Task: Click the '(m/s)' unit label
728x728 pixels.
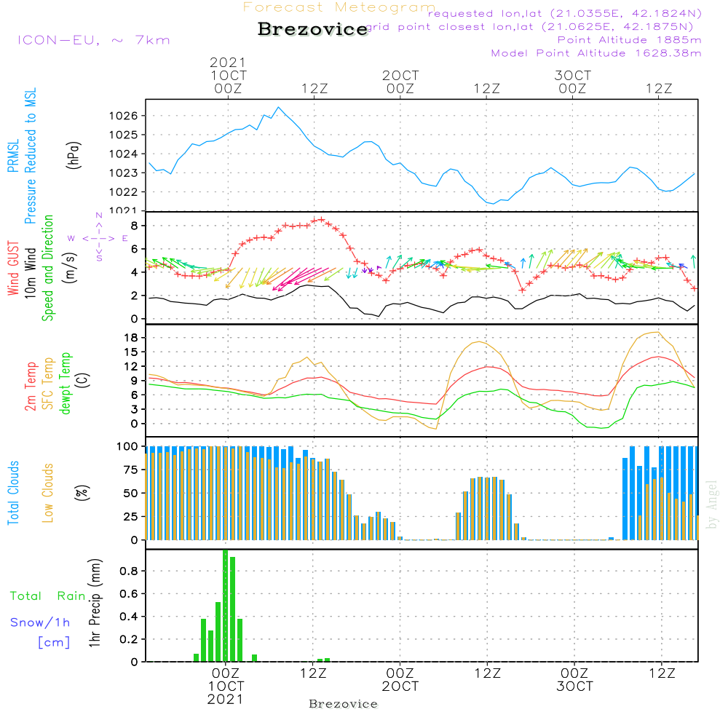Action: click(x=70, y=268)
